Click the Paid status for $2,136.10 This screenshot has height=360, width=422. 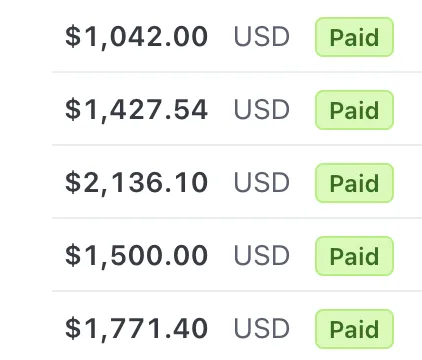click(354, 183)
